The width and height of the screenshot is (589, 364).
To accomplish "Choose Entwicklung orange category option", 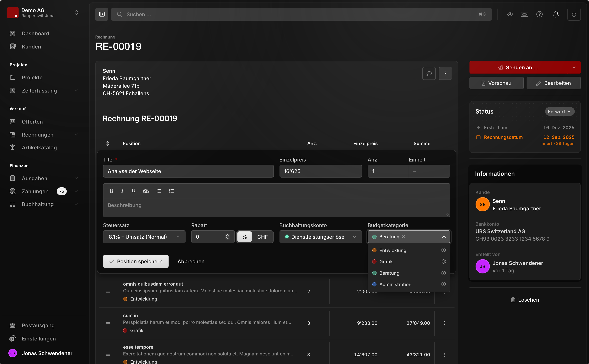I will tap(393, 250).
